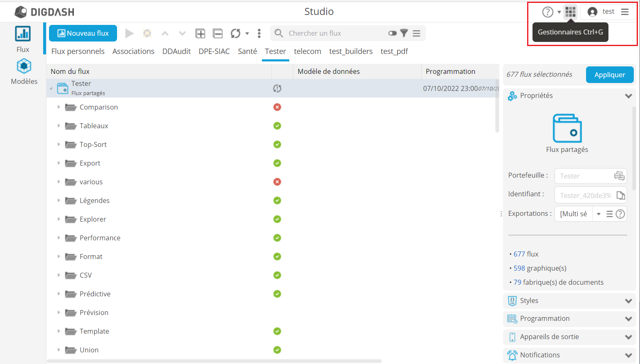Click the green status for Tableaux
The height and width of the screenshot is (364, 640).
click(277, 126)
